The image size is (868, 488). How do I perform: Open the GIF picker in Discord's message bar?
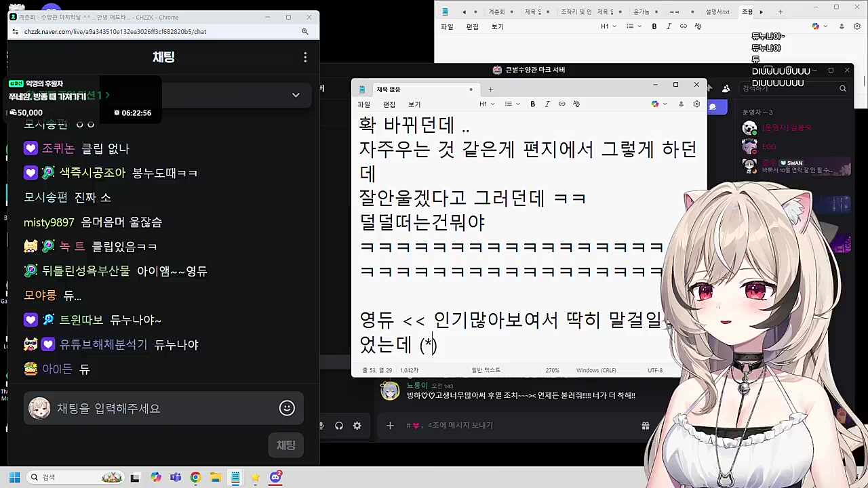pyautogui.click(x=646, y=425)
